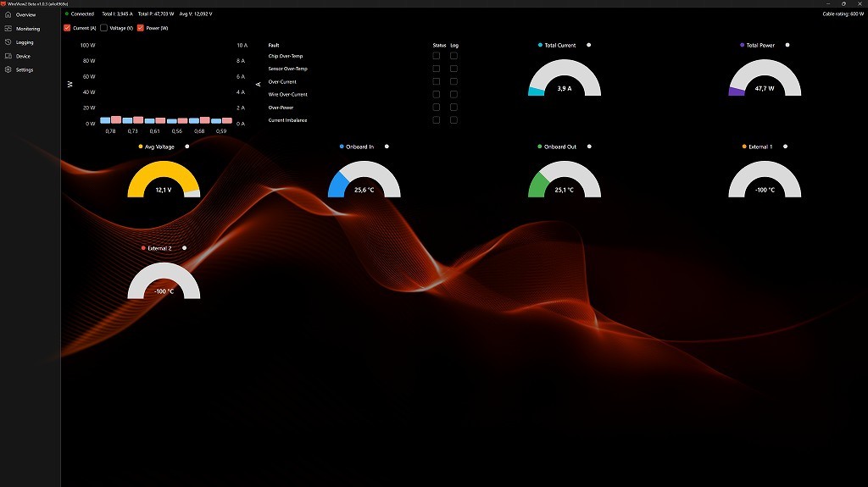Disable the Power [W] checkbox
This screenshot has height=487, width=868.
(141, 28)
